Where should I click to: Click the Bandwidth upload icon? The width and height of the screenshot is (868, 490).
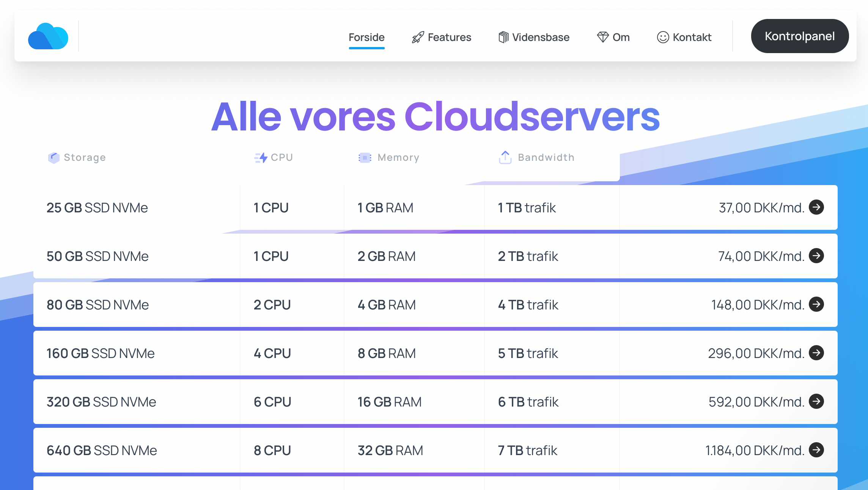(505, 157)
